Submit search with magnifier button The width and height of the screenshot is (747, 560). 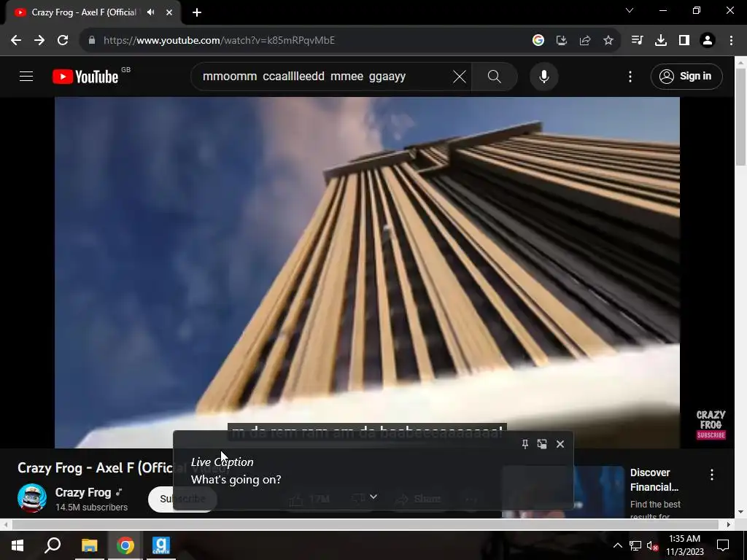tap(495, 76)
